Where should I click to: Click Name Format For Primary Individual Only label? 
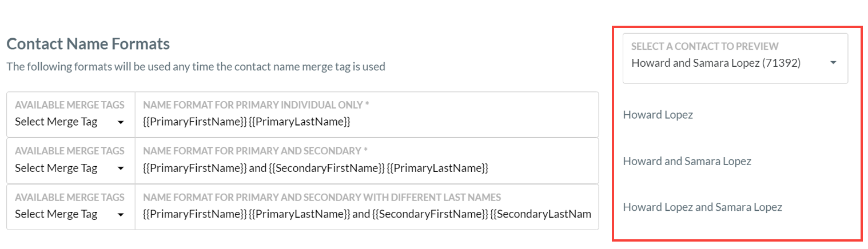pos(256,105)
